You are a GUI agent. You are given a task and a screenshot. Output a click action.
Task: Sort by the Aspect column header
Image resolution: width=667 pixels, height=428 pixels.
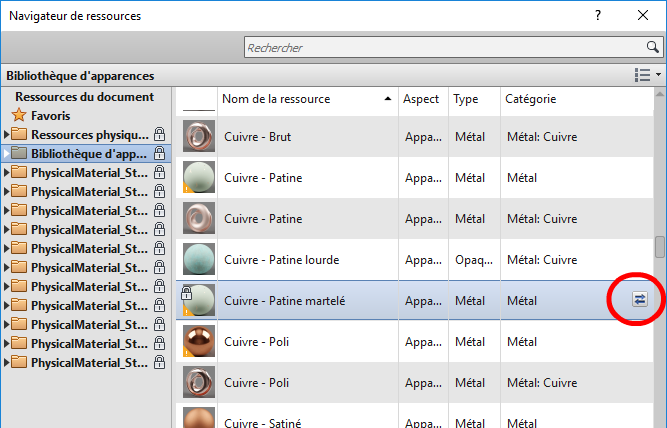pyautogui.click(x=421, y=99)
